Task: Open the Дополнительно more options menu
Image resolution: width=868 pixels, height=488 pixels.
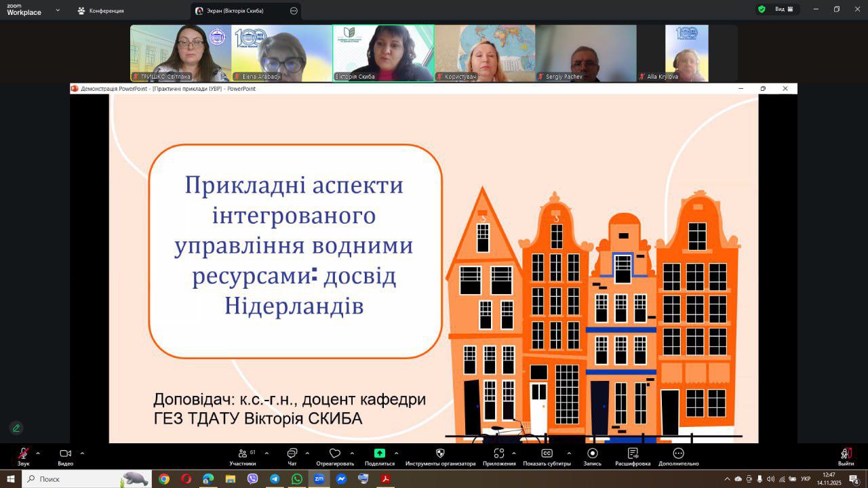Action: pos(678,457)
